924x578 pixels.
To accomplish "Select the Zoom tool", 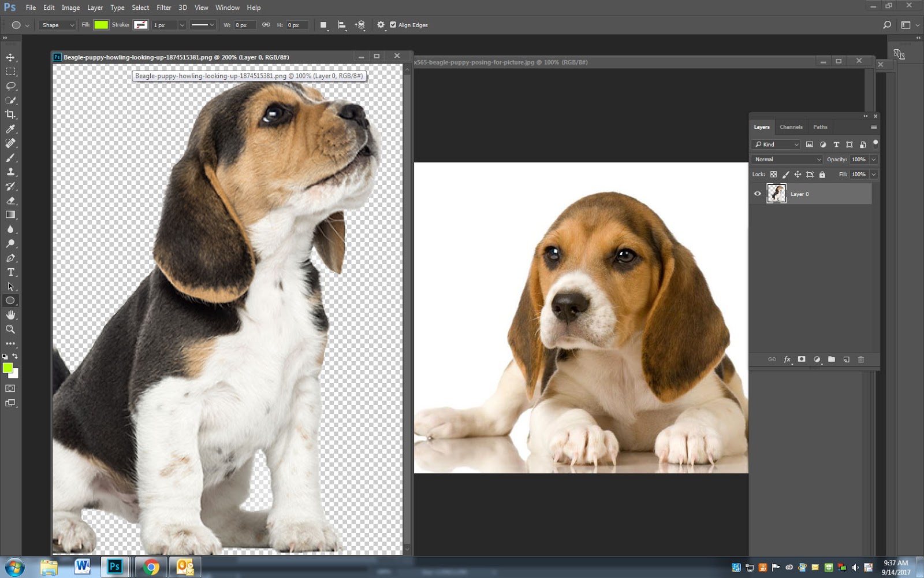I will tap(9, 329).
